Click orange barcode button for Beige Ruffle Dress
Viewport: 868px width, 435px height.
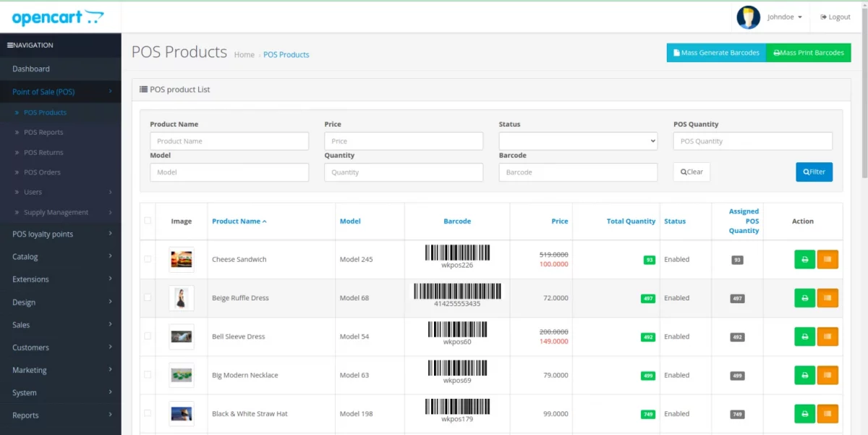pyautogui.click(x=827, y=297)
